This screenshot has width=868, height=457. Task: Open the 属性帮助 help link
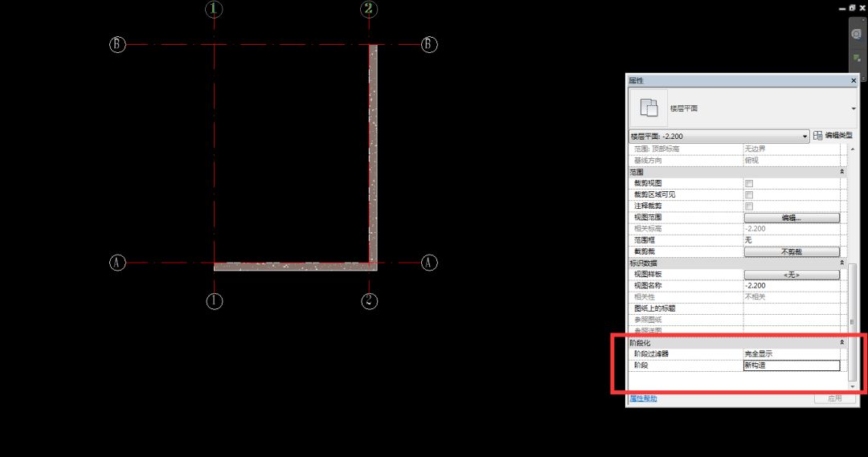(643, 398)
